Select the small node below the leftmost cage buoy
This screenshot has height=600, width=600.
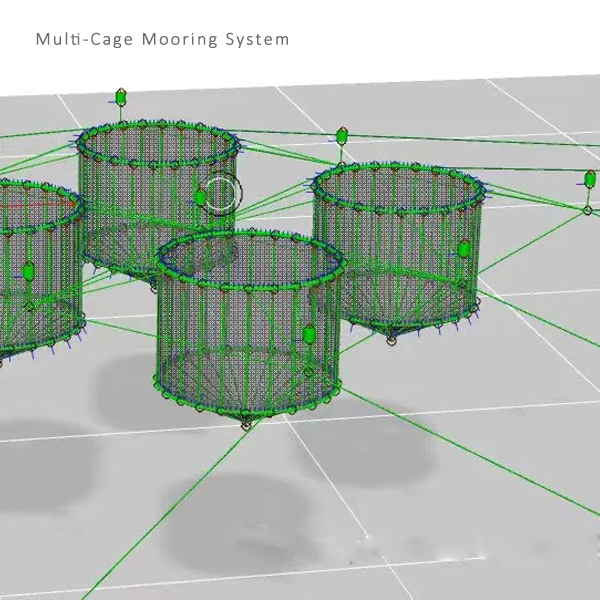[29, 305]
